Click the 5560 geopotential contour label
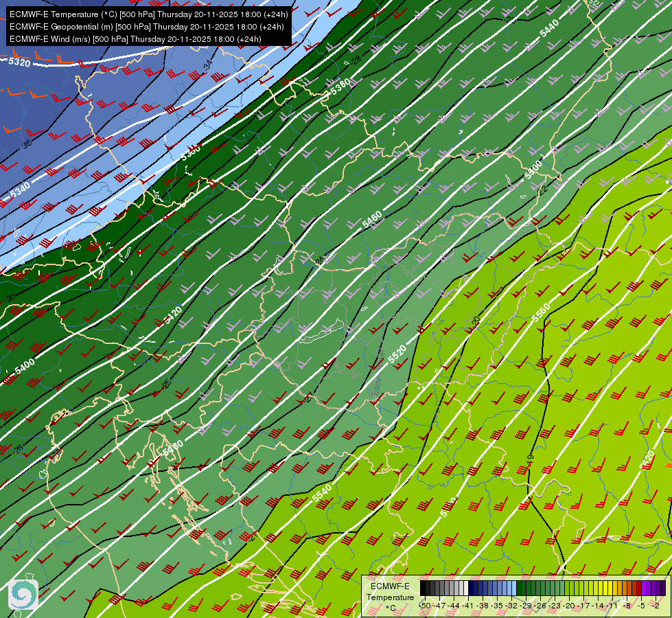Image resolution: width=672 pixels, height=618 pixels. pyautogui.click(x=541, y=312)
